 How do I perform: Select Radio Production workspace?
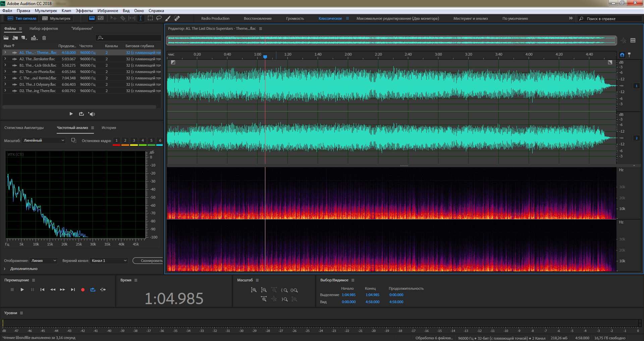[215, 18]
